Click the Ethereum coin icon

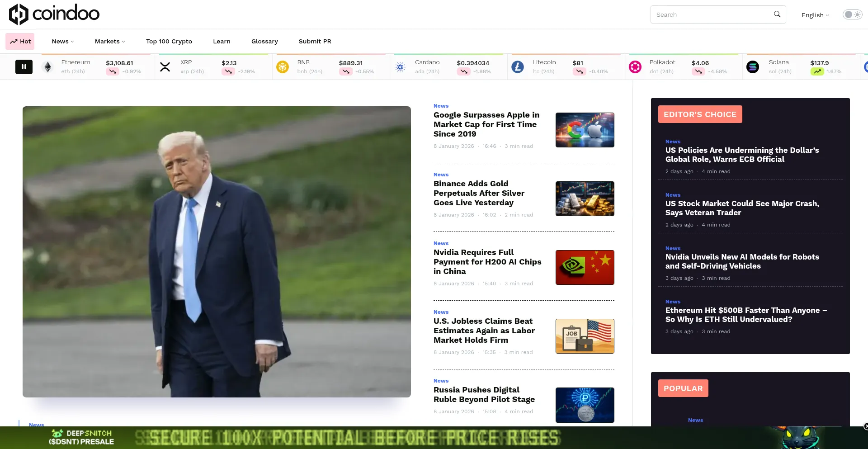[x=47, y=67]
